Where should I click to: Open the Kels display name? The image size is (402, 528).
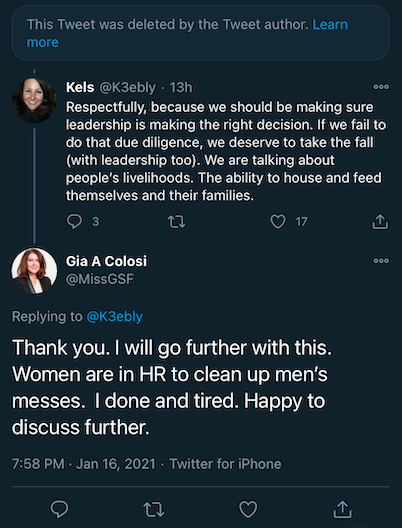point(80,88)
